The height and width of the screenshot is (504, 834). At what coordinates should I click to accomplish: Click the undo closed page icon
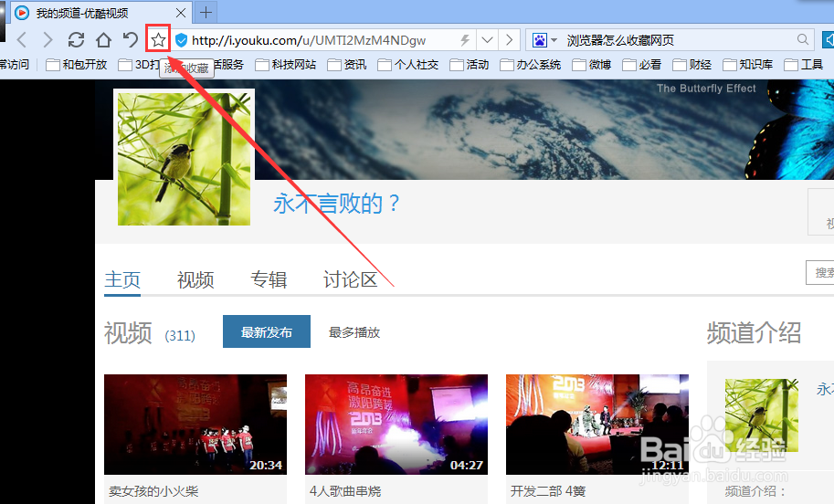pos(131,40)
